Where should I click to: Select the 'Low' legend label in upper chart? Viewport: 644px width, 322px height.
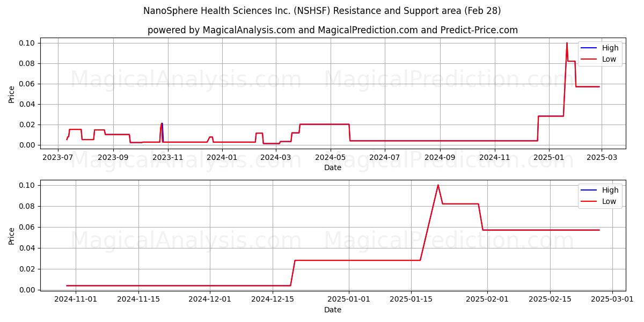609,59
